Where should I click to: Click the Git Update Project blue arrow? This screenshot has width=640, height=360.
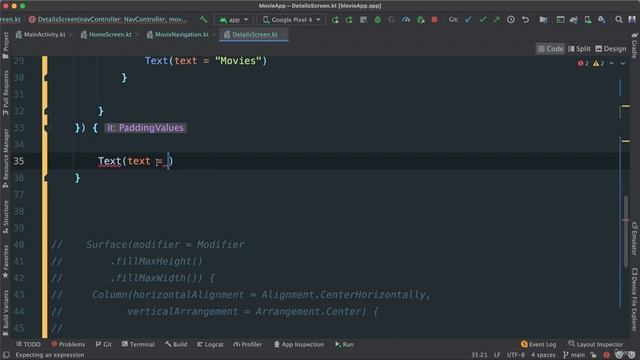tap(468, 20)
